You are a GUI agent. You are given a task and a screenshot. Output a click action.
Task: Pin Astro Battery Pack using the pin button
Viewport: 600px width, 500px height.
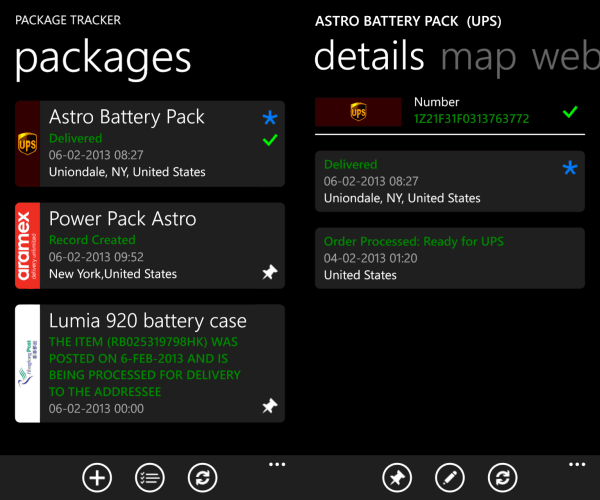click(397, 478)
